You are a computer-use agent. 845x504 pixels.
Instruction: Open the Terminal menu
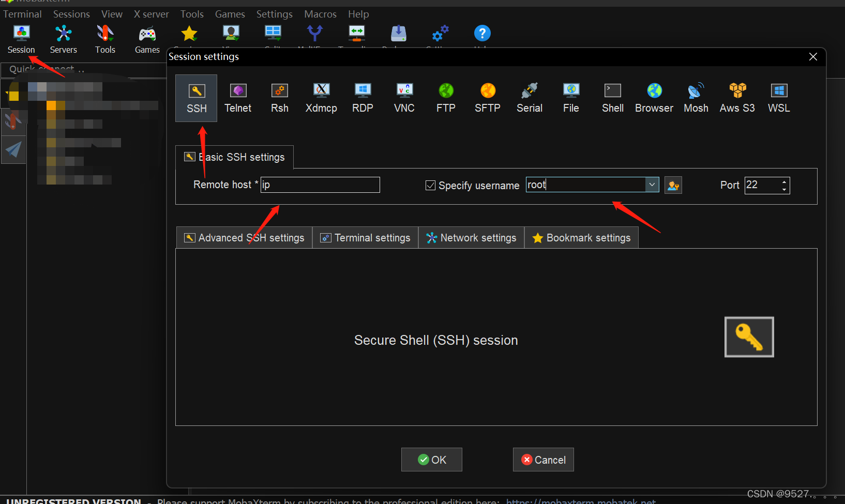click(22, 14)
